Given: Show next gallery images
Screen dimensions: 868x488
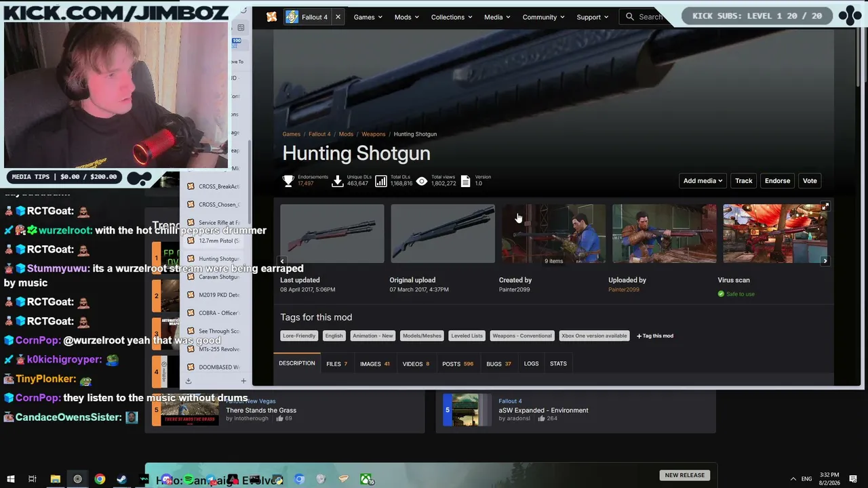Looking at the screenshot, I should [x=825, y=261].
